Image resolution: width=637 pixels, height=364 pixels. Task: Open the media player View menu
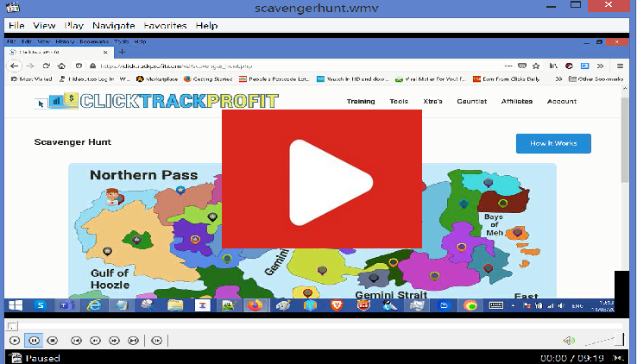[x=44, y=26]
